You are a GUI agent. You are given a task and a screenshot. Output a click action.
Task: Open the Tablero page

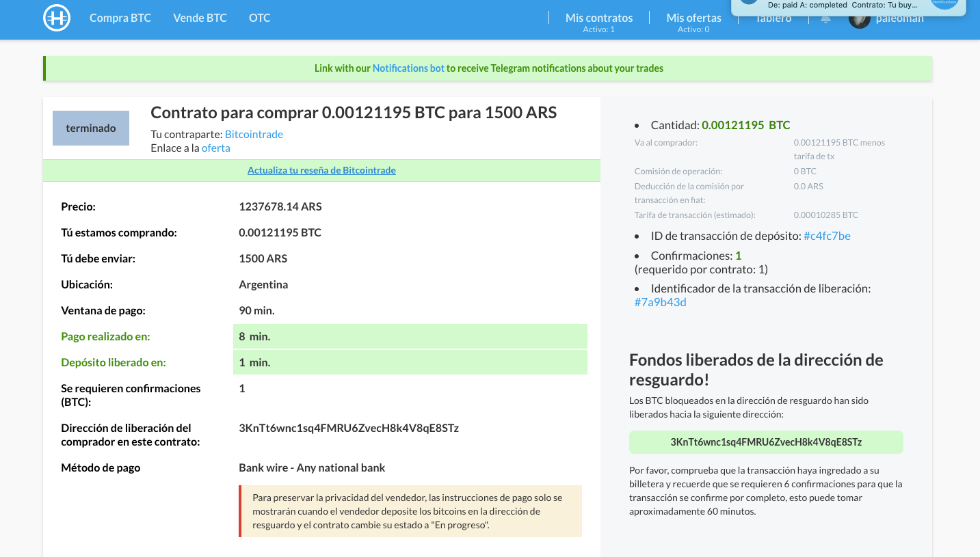773,18
